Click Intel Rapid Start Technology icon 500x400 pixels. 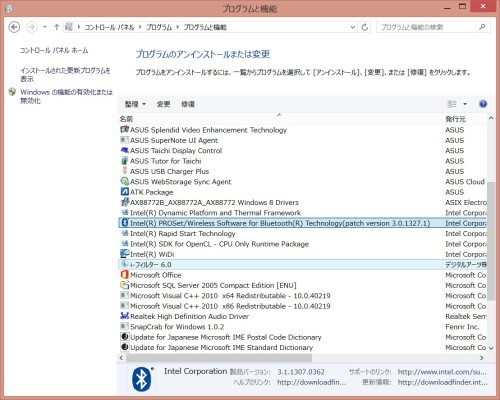point(124,233)
